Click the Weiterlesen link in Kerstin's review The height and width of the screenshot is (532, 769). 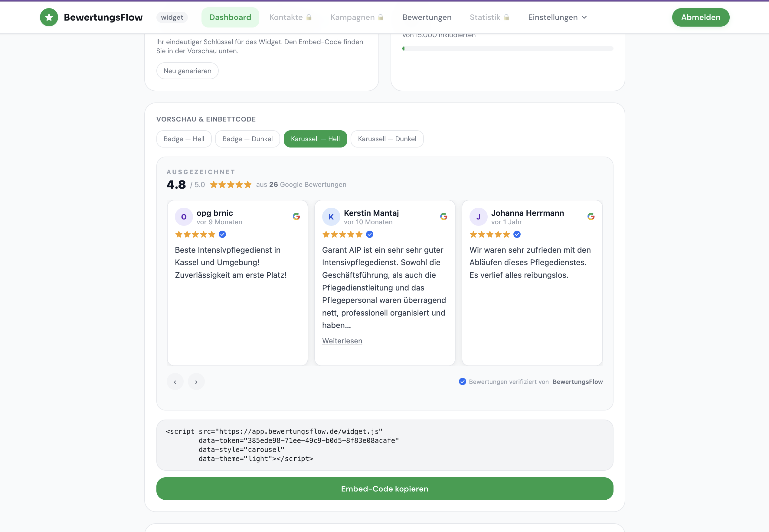click(342, 341)
